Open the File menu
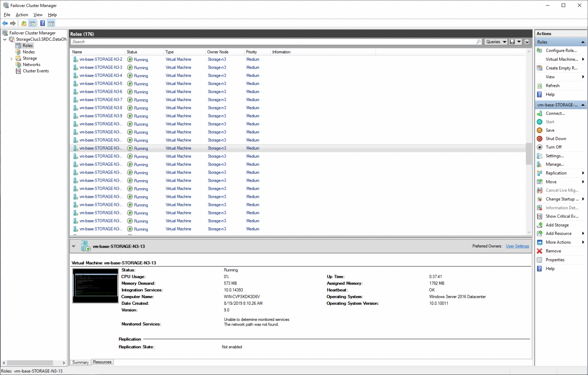This screenshot has height=375, width=588. pyautogui.click(x=7, y=15)
